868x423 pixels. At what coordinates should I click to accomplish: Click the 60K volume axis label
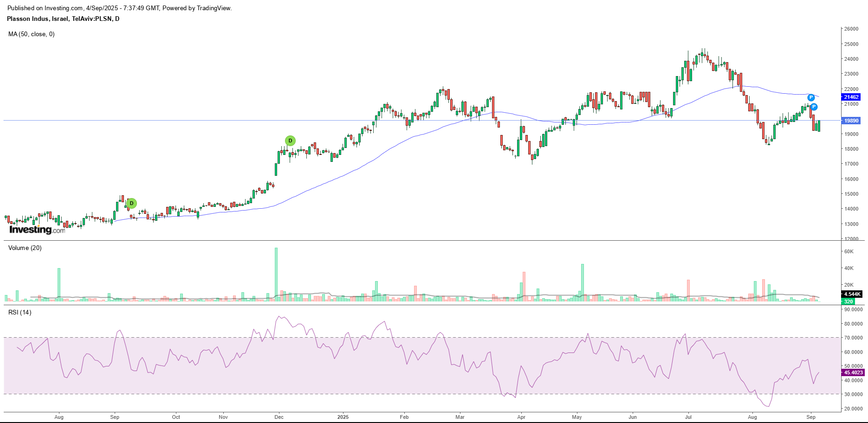click(x=849, y=251)
